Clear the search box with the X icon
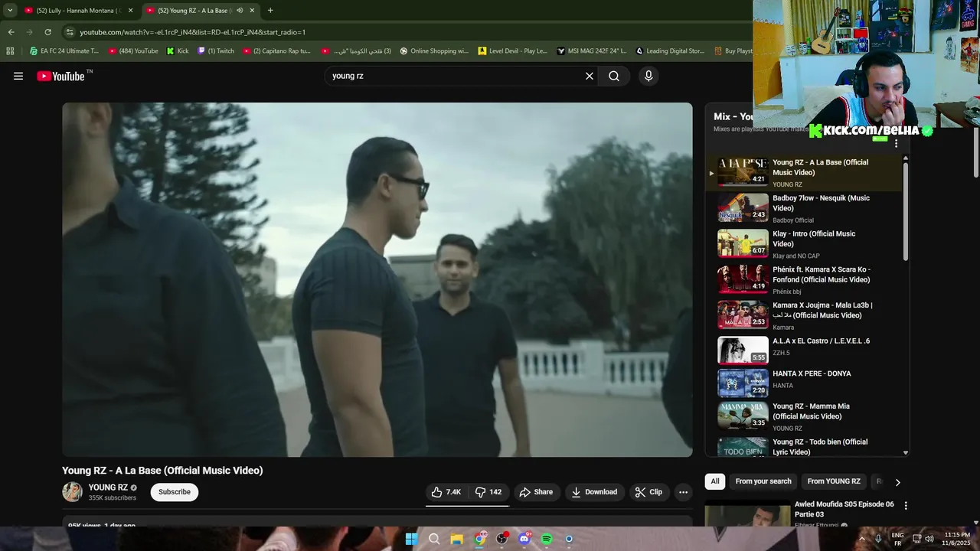The height and width of the screenshot is (551, 980). pos(590,76)
